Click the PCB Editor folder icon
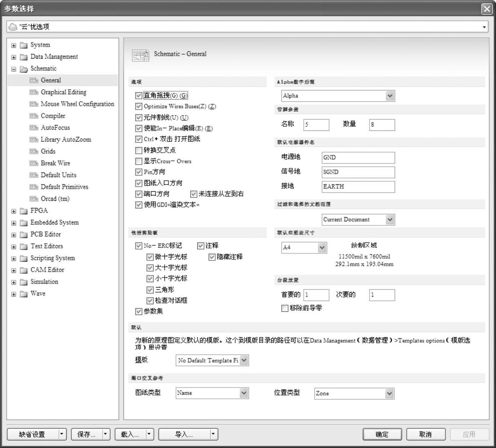The width and height of the screenshot is (496, 448). click(24, 235)
